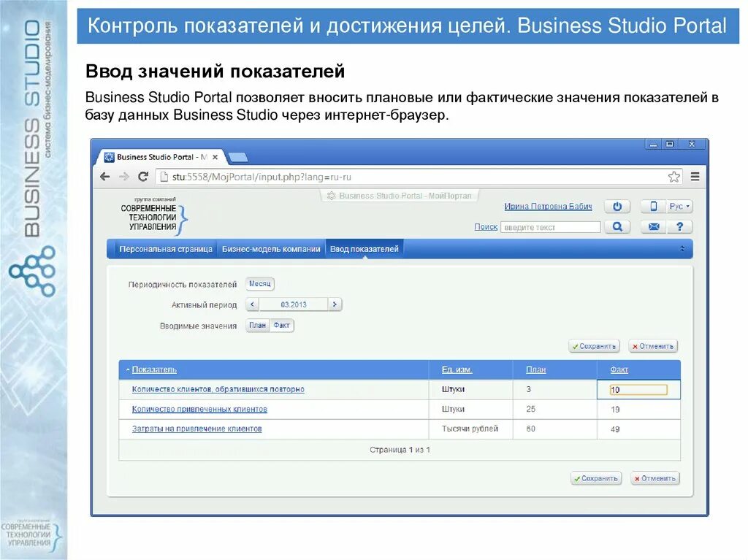Click the Факт cell with value 49

(x=638, y=429)
